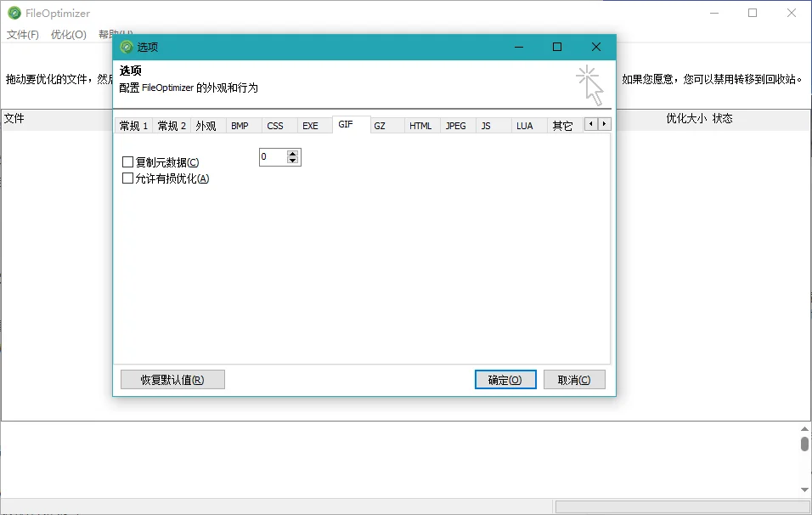Click the GIF numeric value field
Image resolution: width=812 pixels, height=515 pixels.
tap(273, 157)
